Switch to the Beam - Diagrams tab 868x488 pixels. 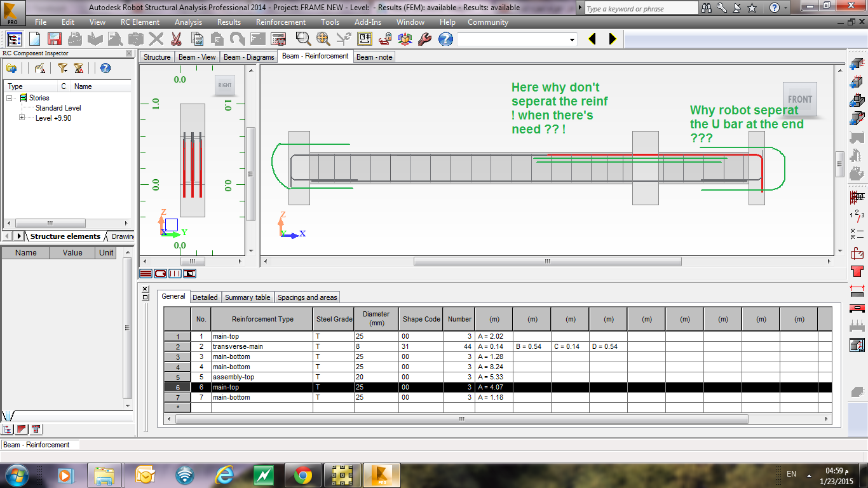pyautogui.click(x=248, y=56)
